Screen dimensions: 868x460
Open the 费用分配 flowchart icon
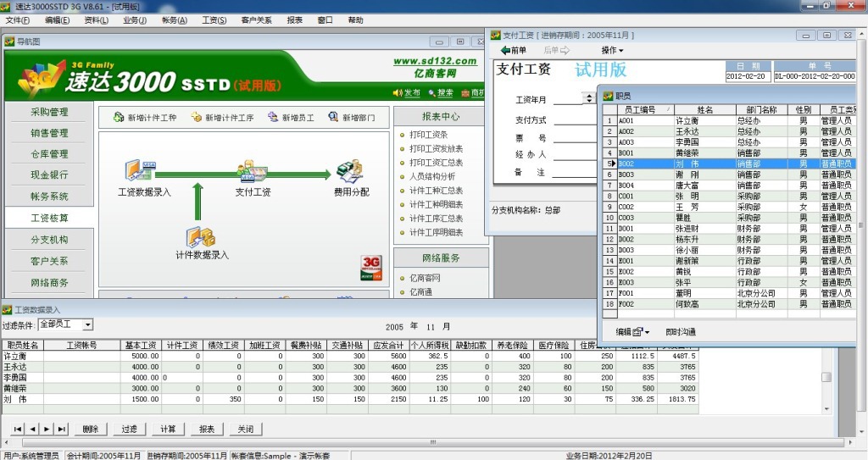point(350,172)
